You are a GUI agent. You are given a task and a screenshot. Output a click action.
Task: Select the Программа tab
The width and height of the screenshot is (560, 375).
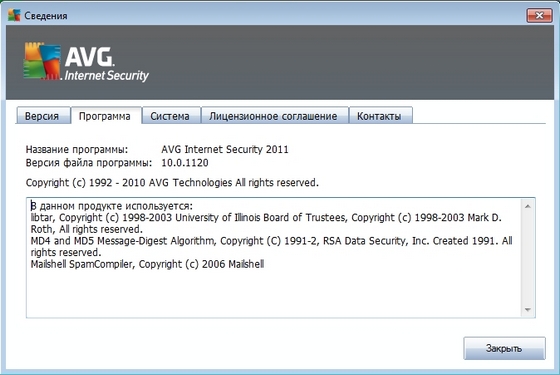coord(105,116)
